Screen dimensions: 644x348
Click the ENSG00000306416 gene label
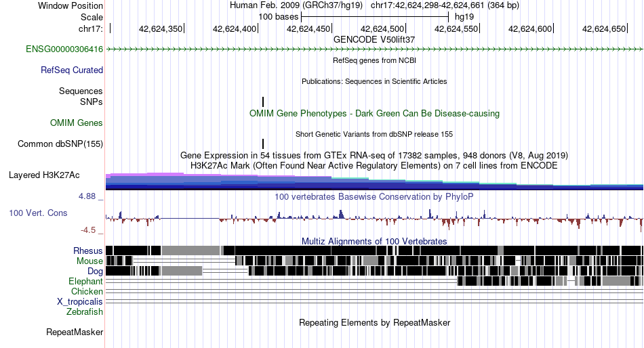[x=64, y=49]
